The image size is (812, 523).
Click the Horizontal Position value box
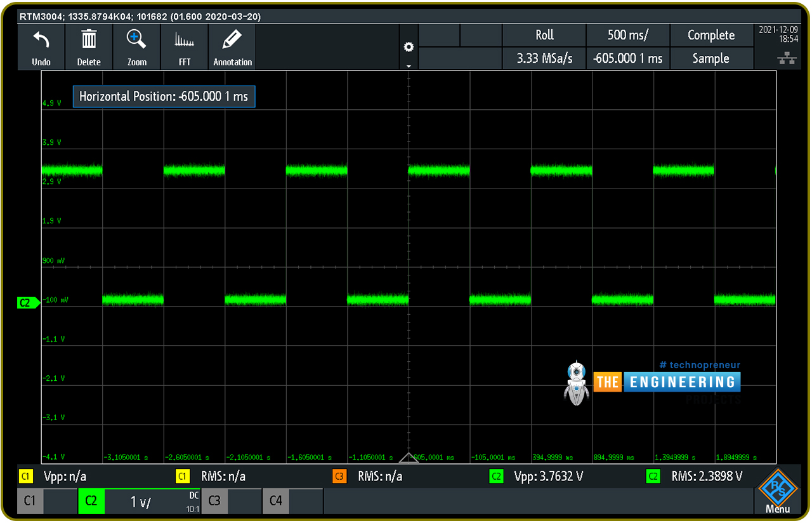(164, 96)
